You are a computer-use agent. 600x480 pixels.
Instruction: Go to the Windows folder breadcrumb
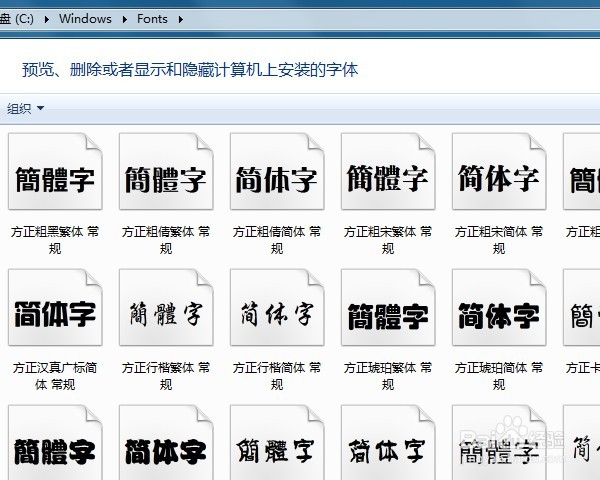[x=85, y=19]
